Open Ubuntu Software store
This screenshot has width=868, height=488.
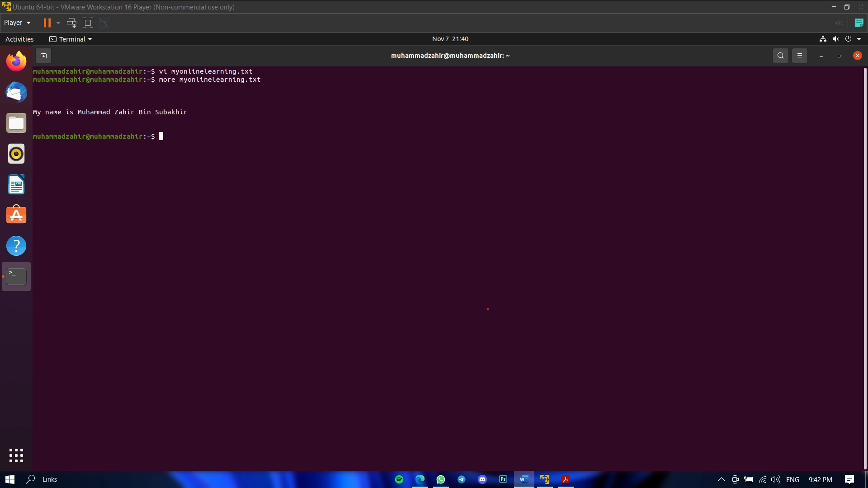click(16, 215)
